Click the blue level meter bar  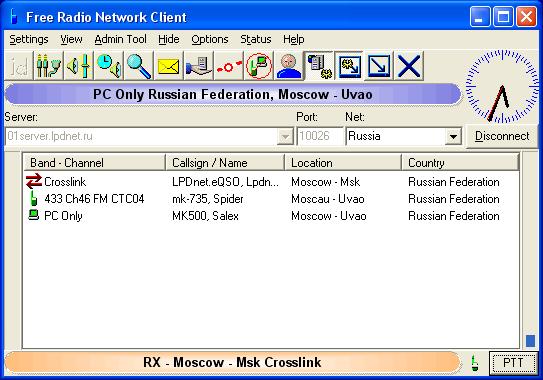pyautogui.click(x=531, y=341)
